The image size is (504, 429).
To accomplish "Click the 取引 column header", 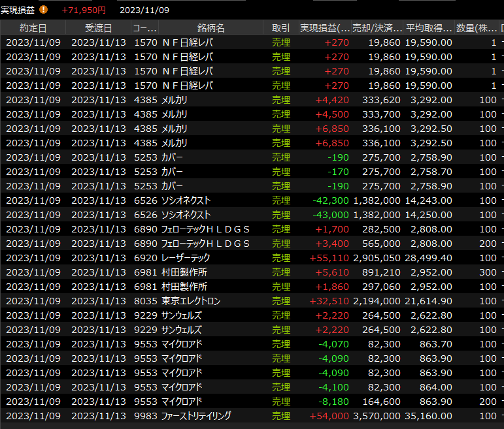I will pos(281,28).
